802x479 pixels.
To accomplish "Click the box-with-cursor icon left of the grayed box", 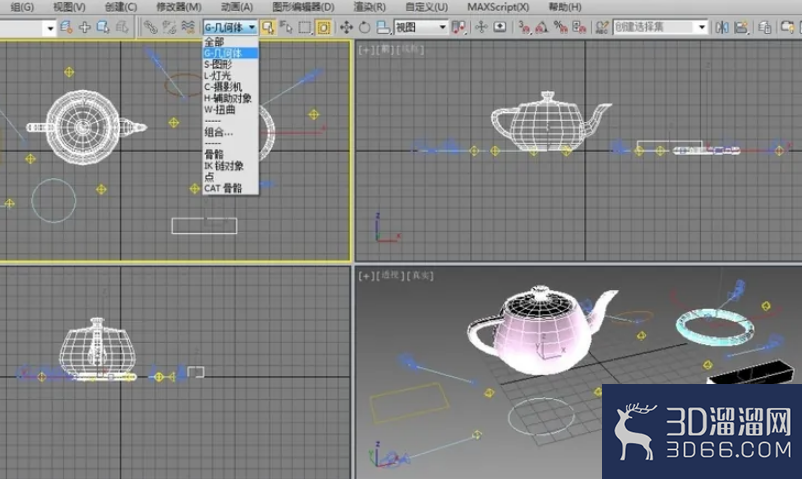I will point(103,27).
